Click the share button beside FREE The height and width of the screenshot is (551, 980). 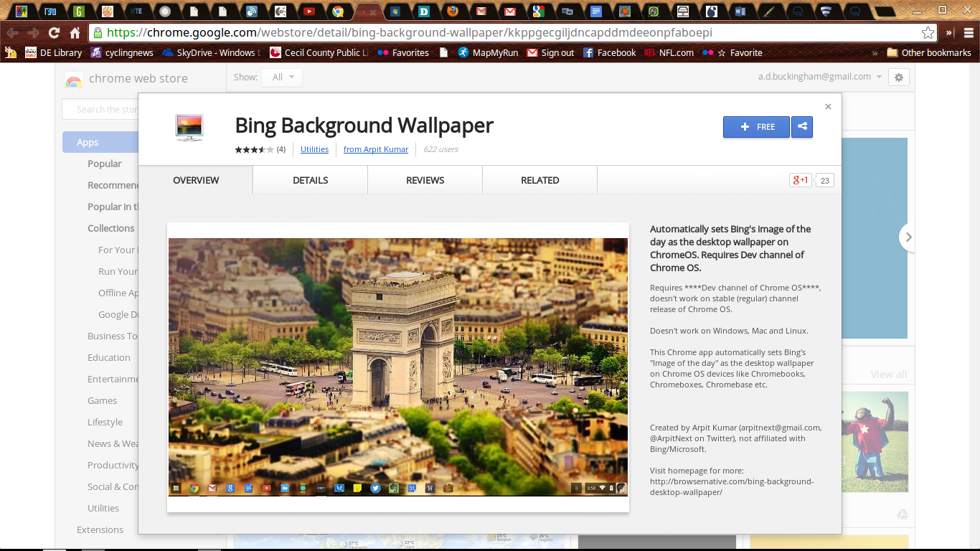(802, 127)
